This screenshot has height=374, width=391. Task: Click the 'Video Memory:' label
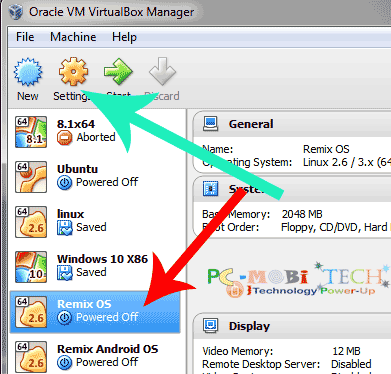tap(237, 351)
